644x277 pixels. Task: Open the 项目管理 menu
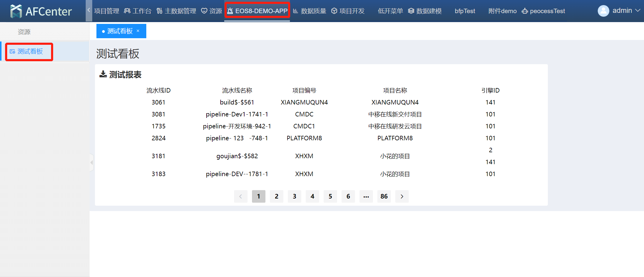tap(106, 11)
